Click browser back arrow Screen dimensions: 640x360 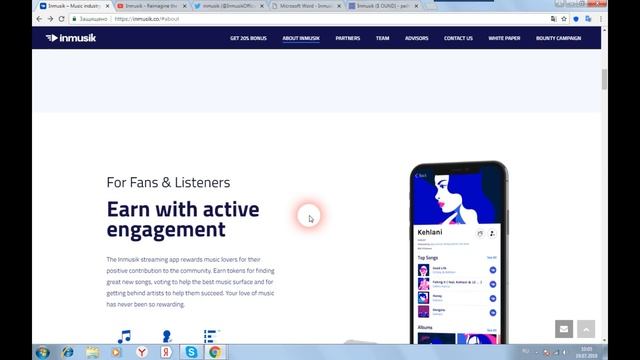click(39, 19)
